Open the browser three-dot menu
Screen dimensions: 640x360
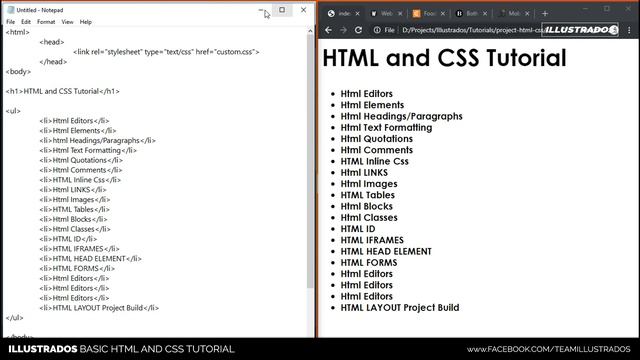(629, 30)
